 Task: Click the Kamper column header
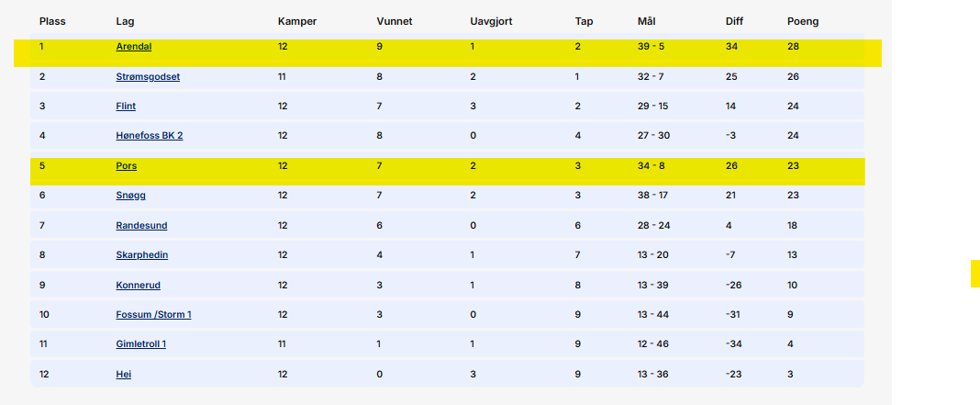(x=297, y=21)
